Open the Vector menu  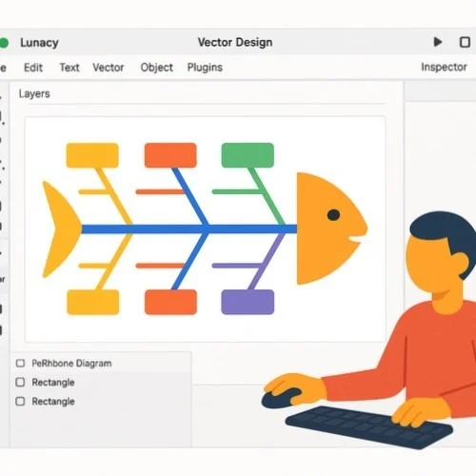pyautogui.click(x=109, y=68)
